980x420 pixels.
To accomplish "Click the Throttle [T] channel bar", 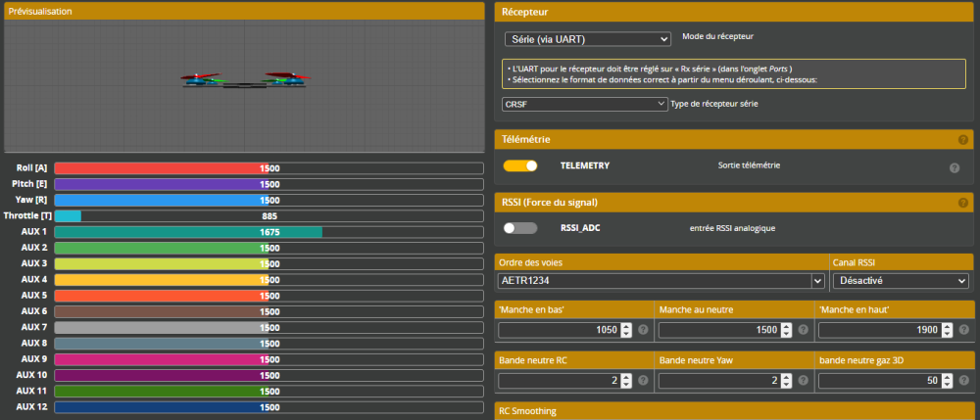I will pos(269,215).
